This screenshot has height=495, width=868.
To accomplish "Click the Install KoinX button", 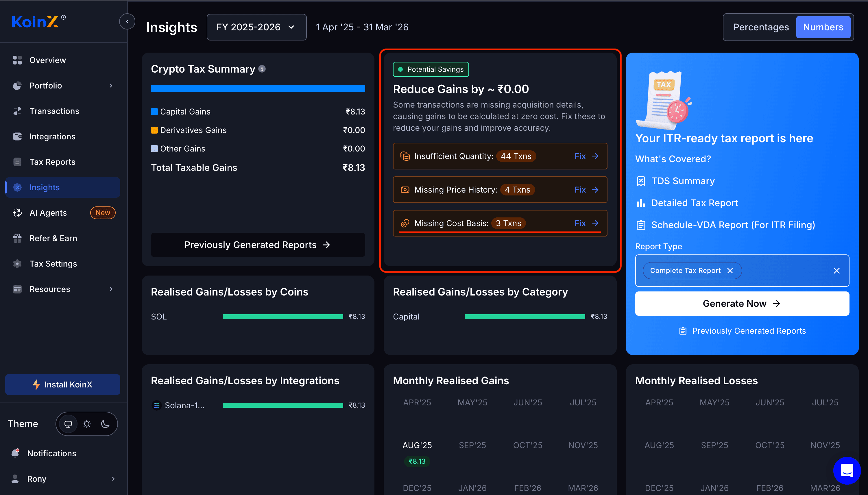I will [63, 385].
